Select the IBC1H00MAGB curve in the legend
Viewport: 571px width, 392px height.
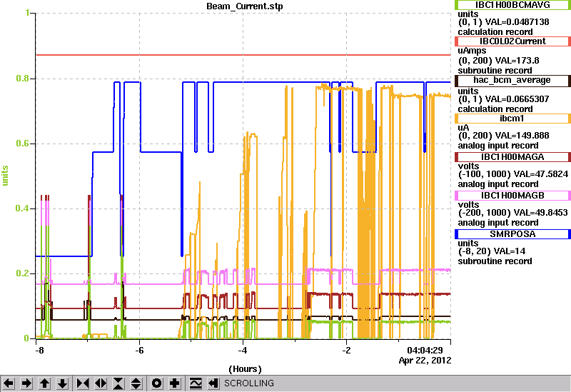pyautogui.click(x=512, y=196)
